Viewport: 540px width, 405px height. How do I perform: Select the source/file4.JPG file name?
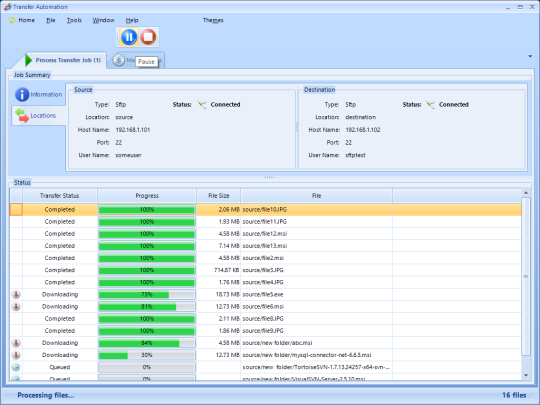[263, 282]
